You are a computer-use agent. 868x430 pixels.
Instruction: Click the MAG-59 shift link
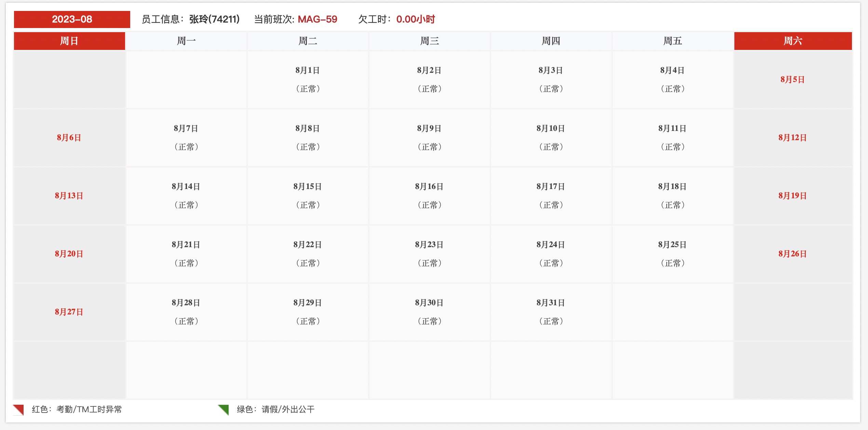click(317, 19)
